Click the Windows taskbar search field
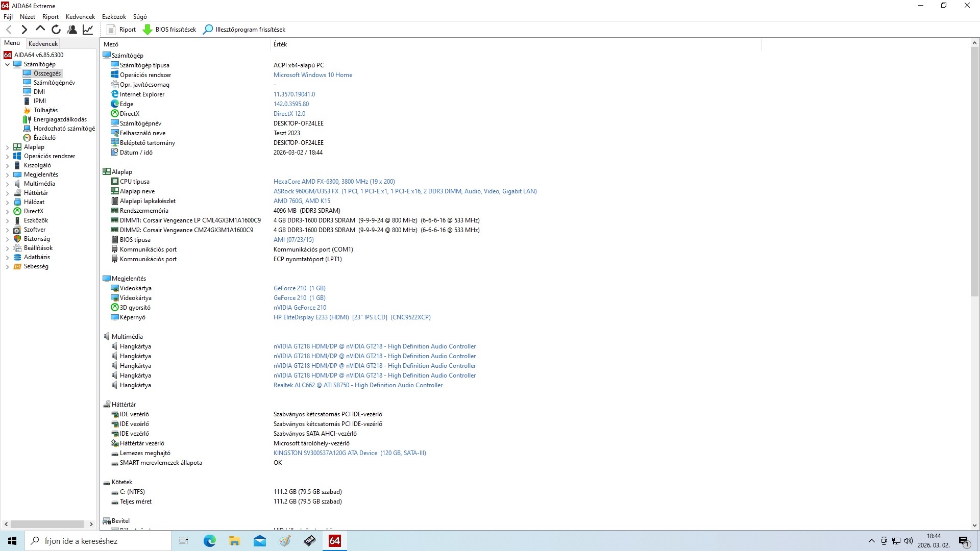Image resolution: width=980 pixels, height=551 pixels. click(x=98, y=541)
